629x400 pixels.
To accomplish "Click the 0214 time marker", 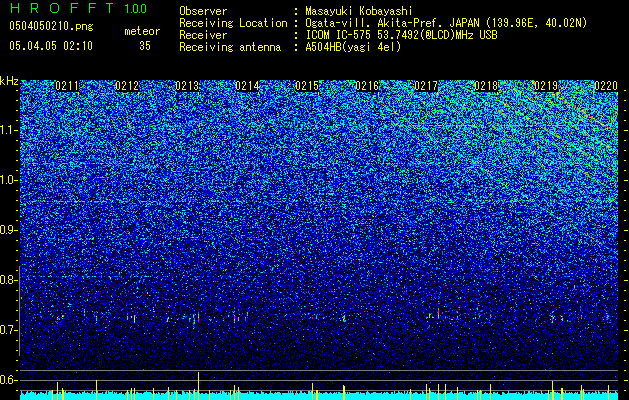I will coord(247,86).
